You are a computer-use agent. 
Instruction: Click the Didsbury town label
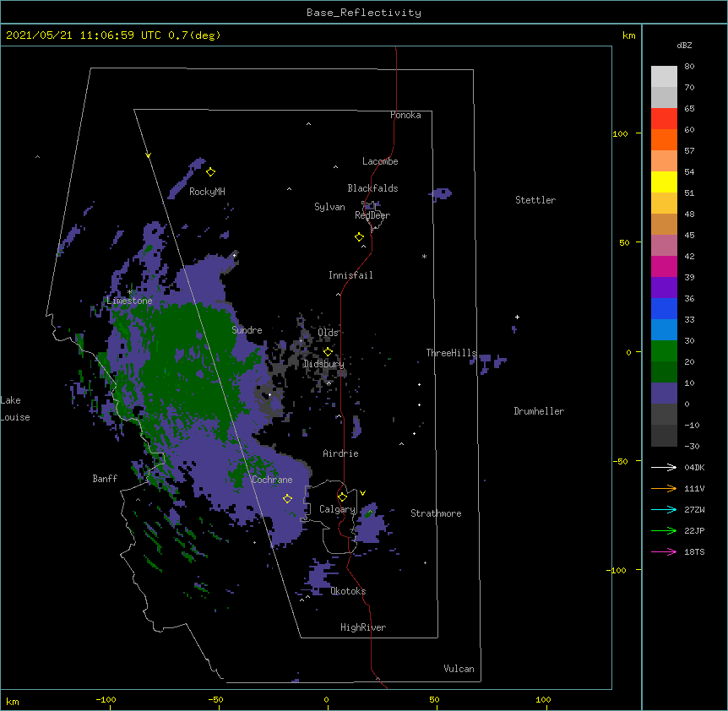click(324, 364)
